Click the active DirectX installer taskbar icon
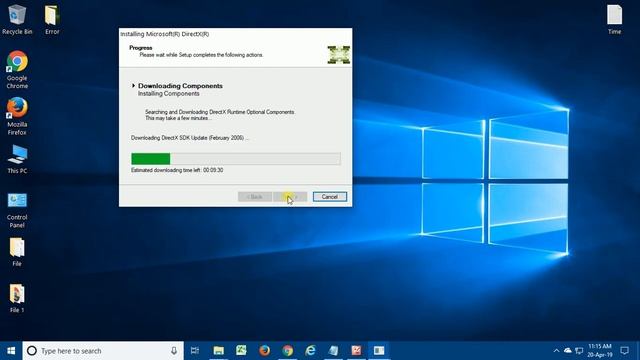 pos(379,351)
